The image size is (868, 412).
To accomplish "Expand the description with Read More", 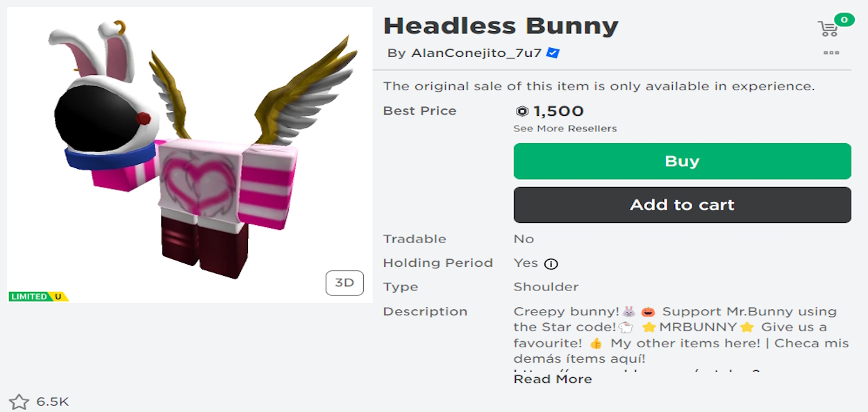I will tap(552, 378).
